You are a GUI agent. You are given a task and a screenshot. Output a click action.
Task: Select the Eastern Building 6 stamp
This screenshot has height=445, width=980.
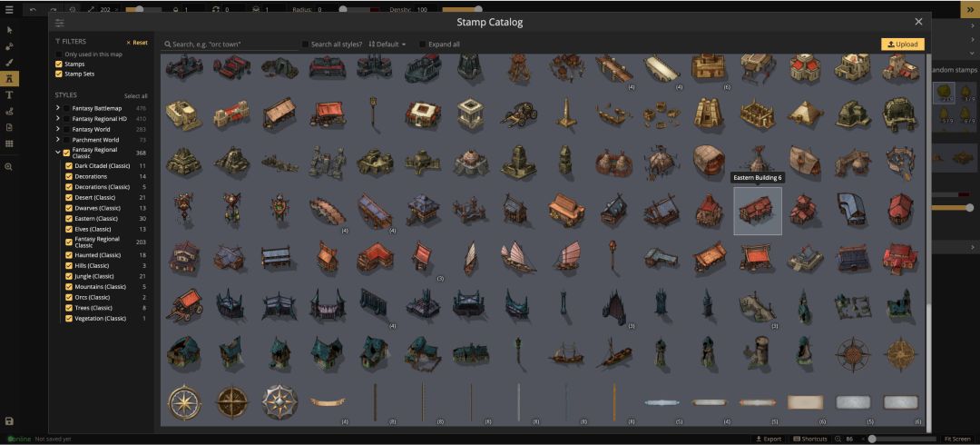pos(758,211)
